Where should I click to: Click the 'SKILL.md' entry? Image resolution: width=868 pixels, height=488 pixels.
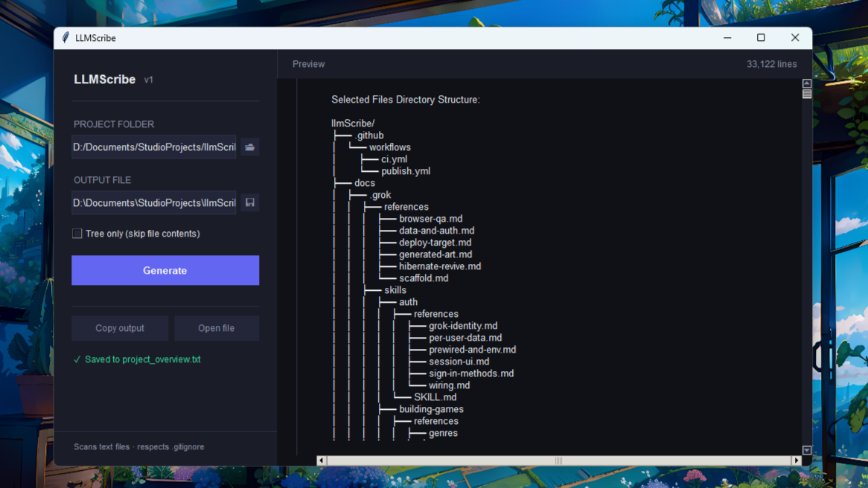tap(435, 397)
